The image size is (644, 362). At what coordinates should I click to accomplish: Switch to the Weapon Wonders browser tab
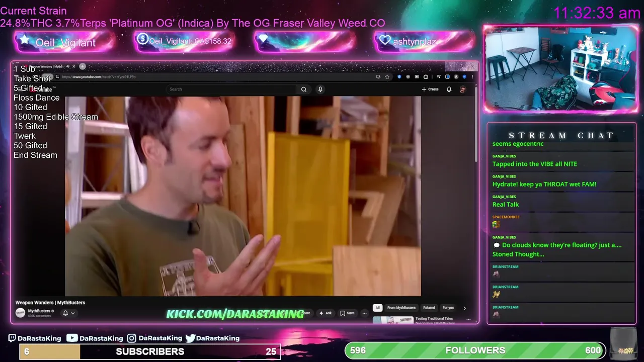[45, 66]
